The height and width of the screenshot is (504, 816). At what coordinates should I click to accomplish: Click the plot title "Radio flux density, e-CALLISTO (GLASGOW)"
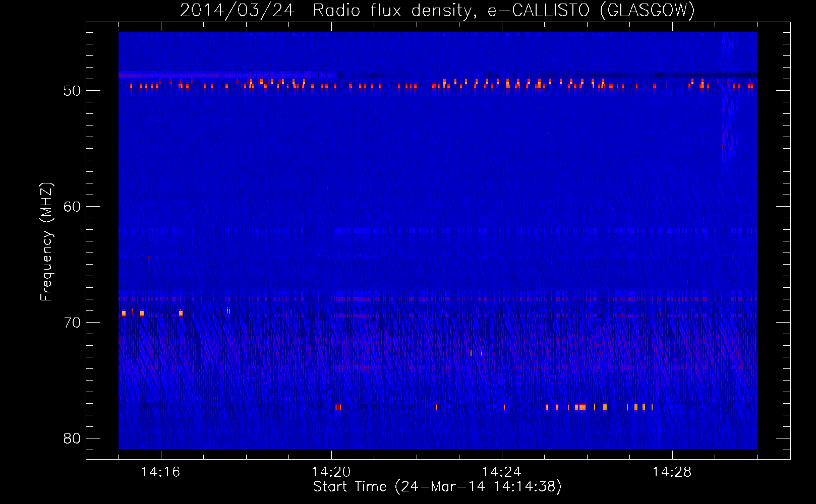(x=504, y=10)
